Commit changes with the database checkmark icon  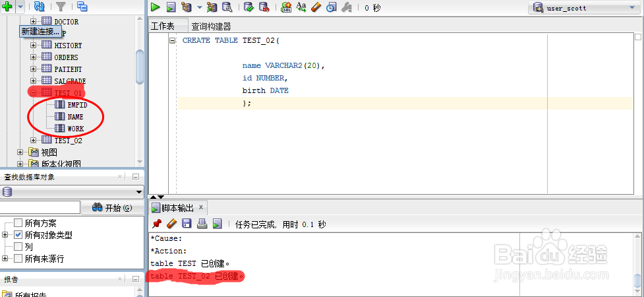point(249,7)
